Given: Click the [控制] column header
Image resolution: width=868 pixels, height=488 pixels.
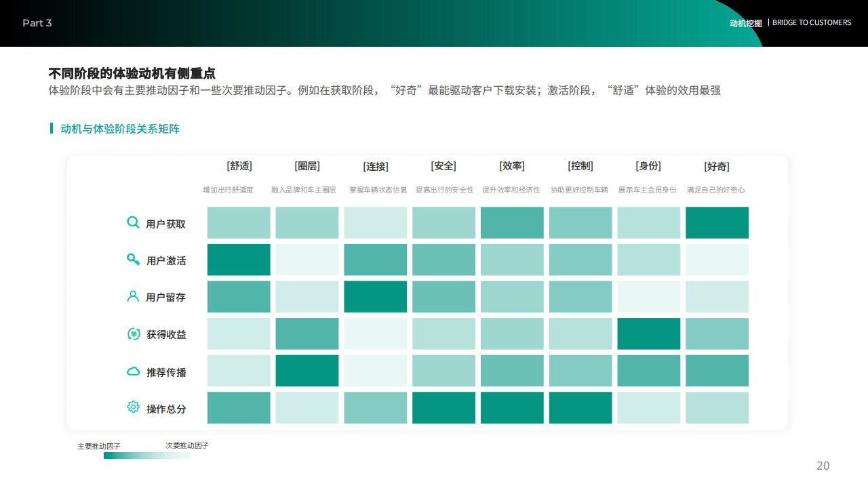Looking at the screenshot, I should (x=580, y=166).
